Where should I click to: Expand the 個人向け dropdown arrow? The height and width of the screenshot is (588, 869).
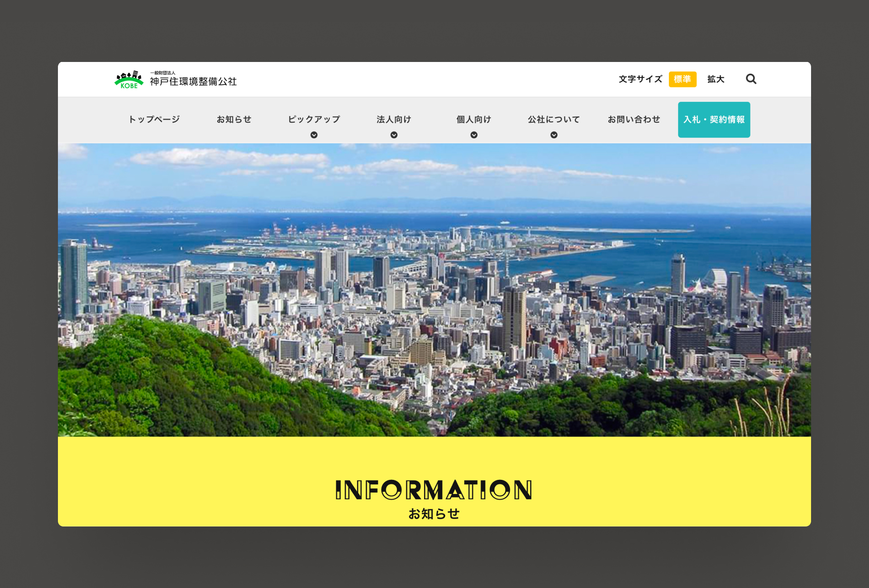474,135
